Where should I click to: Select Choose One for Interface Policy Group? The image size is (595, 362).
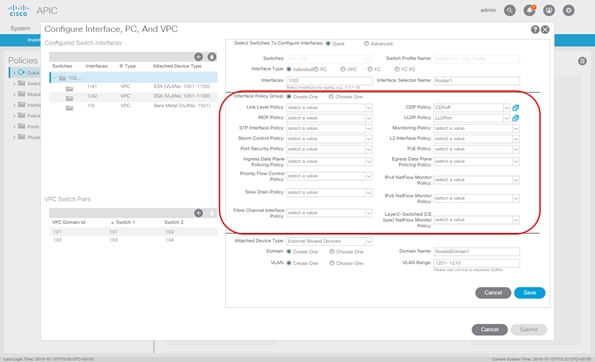(x=331, y=97)
